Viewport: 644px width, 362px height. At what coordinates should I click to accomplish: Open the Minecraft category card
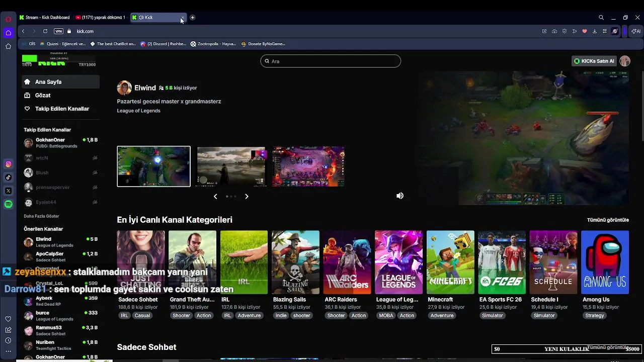coord(450,262)
